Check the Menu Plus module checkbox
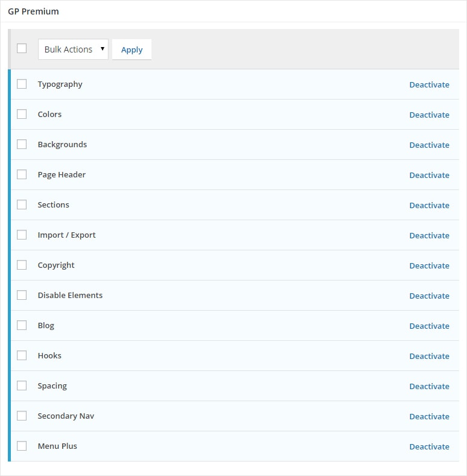Image resolution: width=467 pixels, height=476 pixels. (x=22, y=446)
